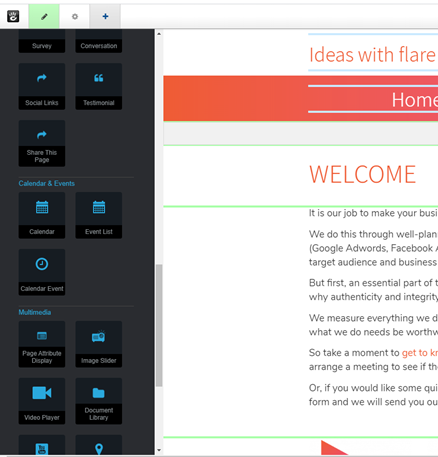Choose the Page Attribute Display block

[42, 344]
